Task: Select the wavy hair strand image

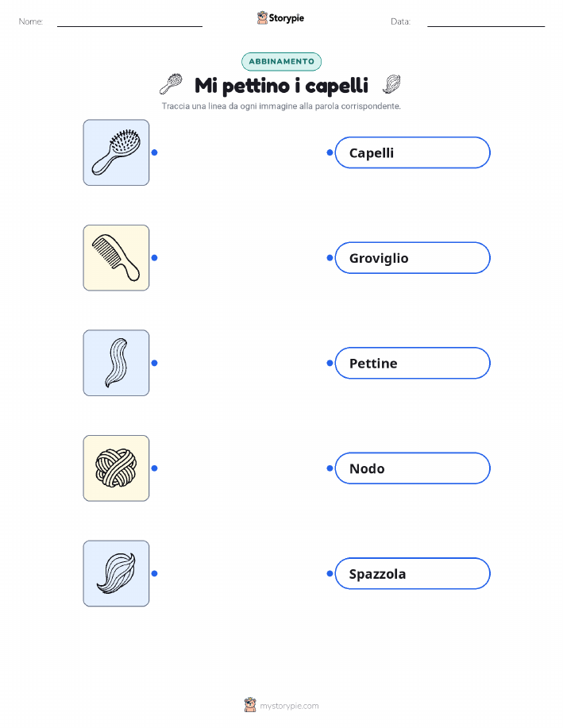Action: (116, 363)
